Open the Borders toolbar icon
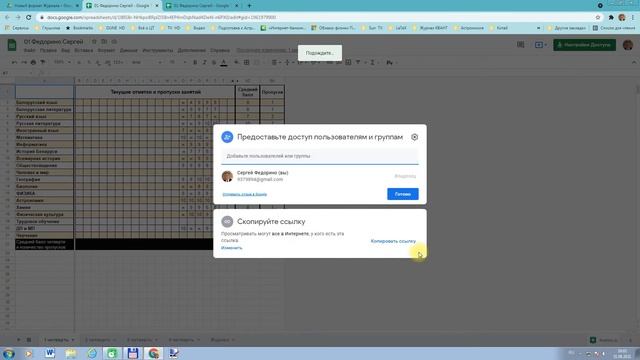 [247, 62]
